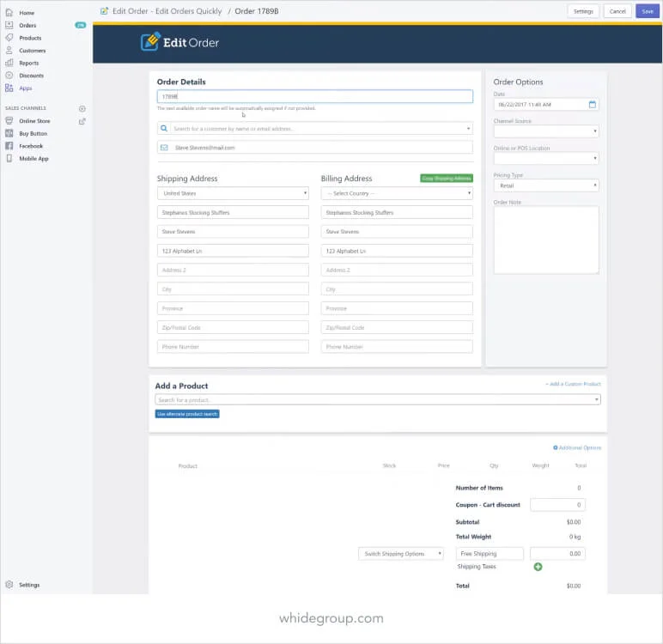Click the Save button
Image resolution: width=663 pixels, height=644 pixels.
pyautogui.click(x=647, y=11)
